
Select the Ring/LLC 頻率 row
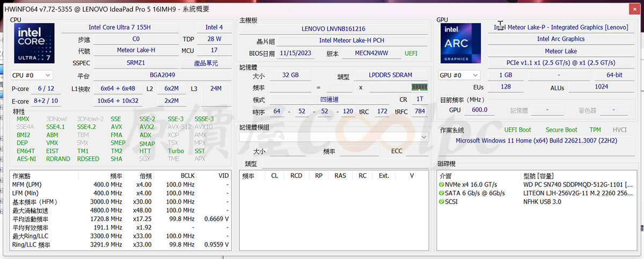click(121, 245)
